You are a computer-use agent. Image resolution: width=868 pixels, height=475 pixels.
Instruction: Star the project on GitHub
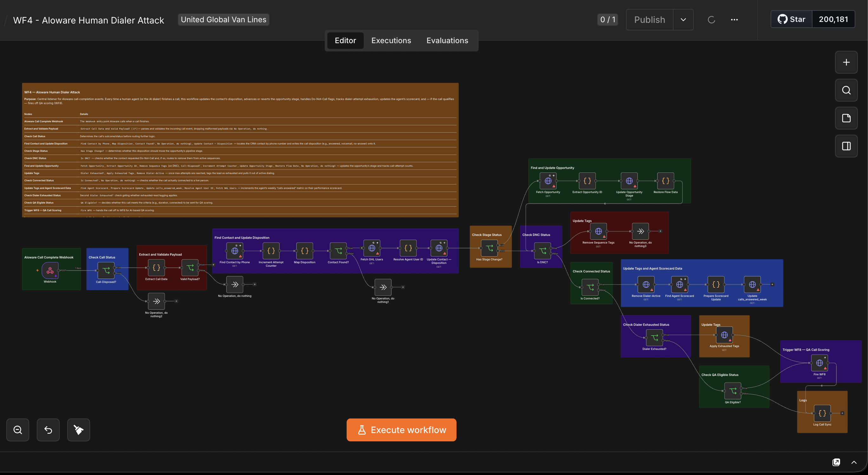coord(792,19)
